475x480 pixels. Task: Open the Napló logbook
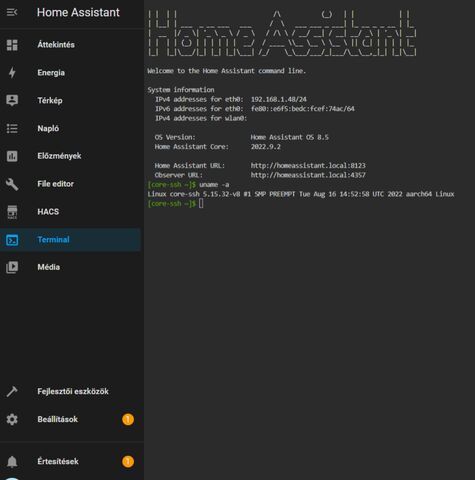tap(70, 128)
